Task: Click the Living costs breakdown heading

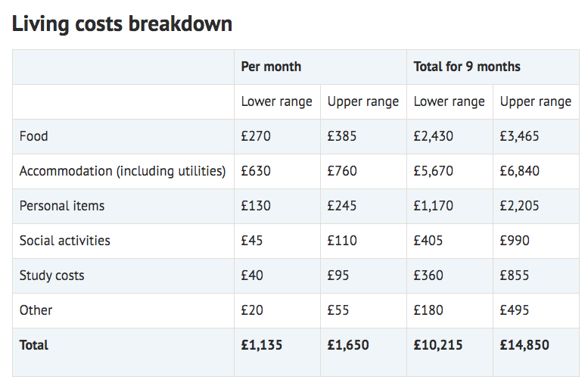Action: (x=122, y=24)
